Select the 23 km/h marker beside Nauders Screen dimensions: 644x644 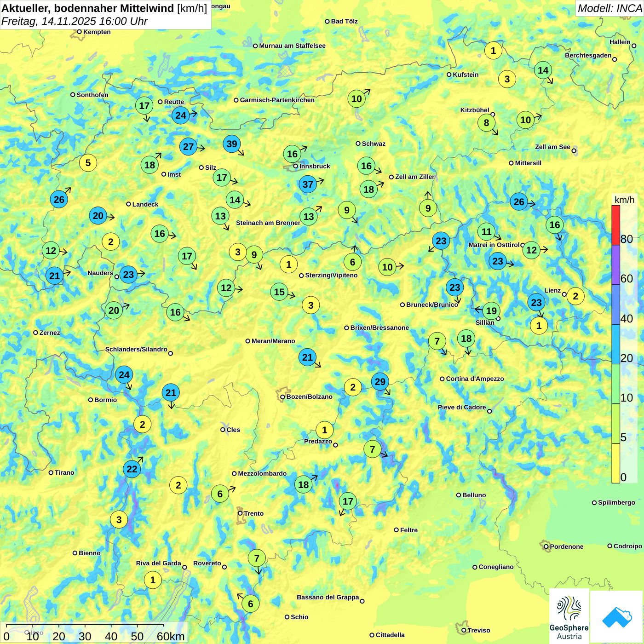[128, 275]
